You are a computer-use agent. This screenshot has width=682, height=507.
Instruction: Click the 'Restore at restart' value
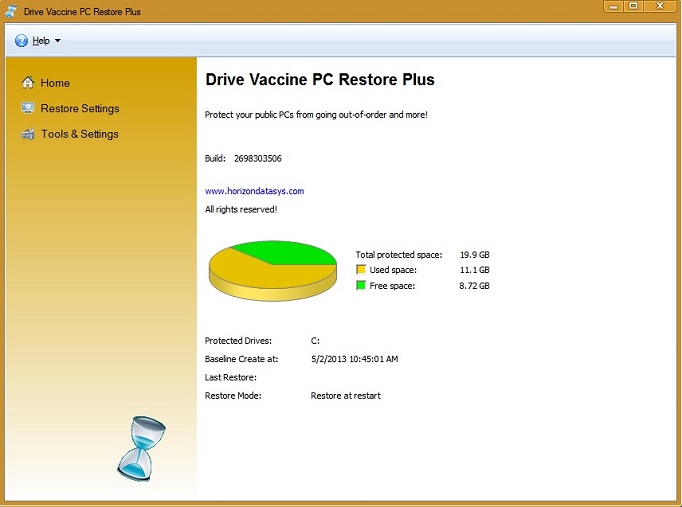coord(345,396)
